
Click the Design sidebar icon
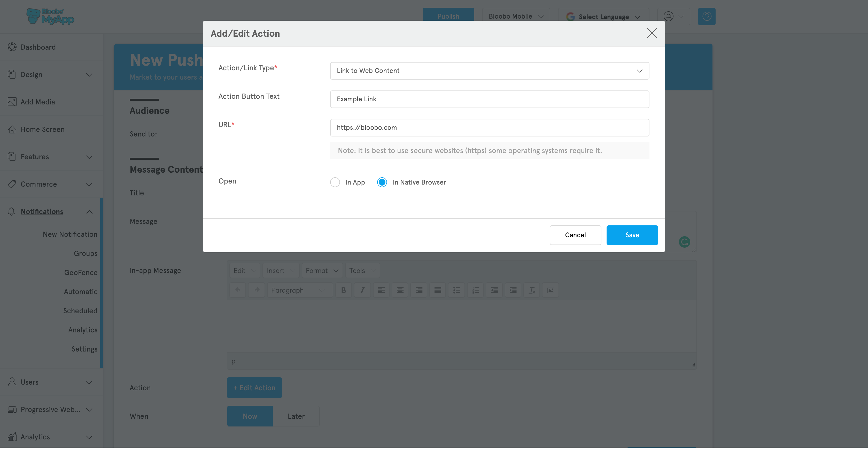point(12,74)
